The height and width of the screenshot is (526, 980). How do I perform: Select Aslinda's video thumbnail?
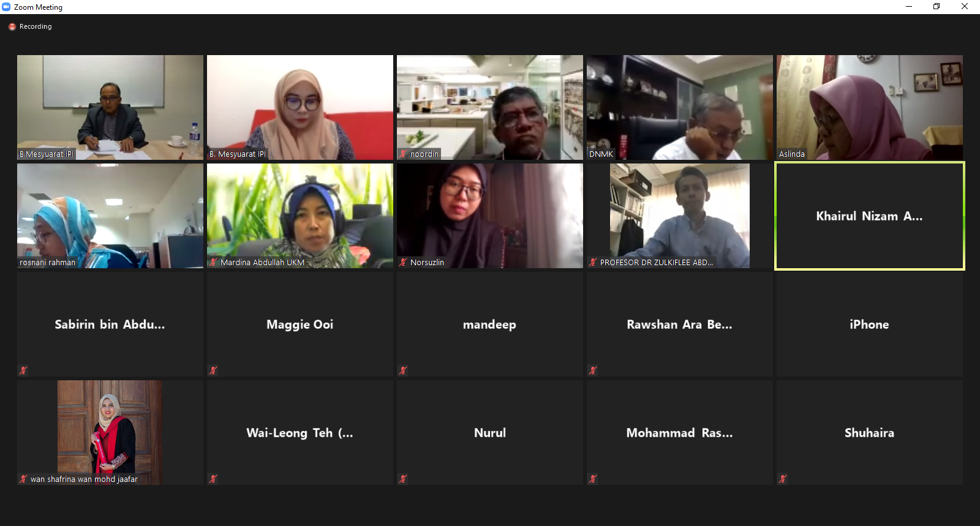point(870,108)
